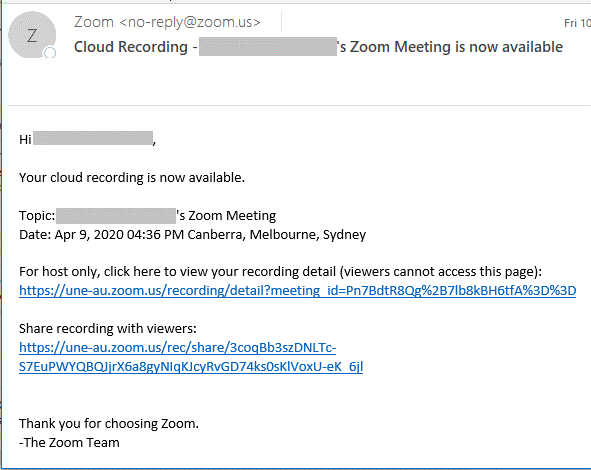The height and width of the screenshot is (470, 591).
Task: Open the share recording with viewers link
Action: (191, 357)
